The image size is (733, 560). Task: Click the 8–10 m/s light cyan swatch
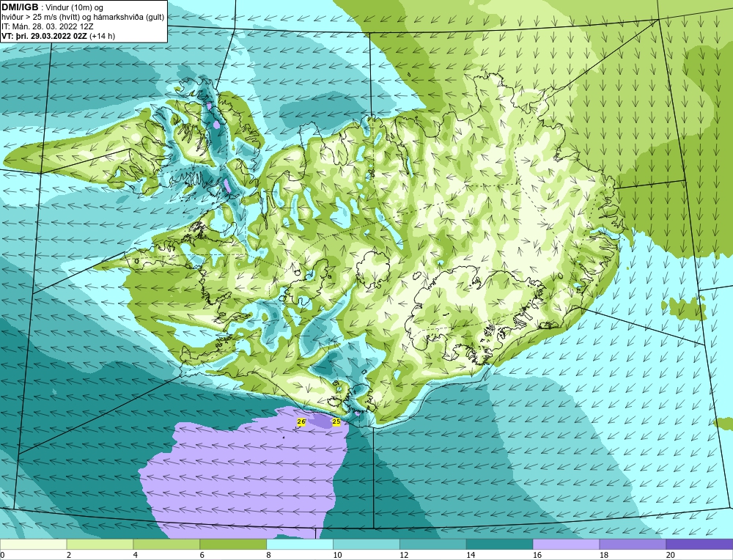[x=300, y=544]
